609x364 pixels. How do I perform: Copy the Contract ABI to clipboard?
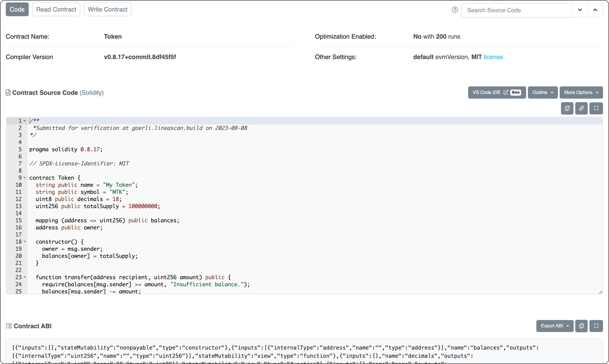tap(581, 326)
